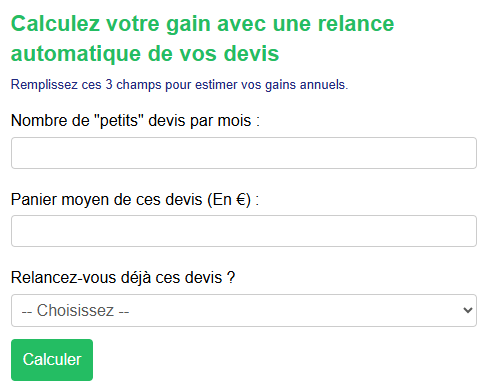This screenshot has height=391, width=487.
Task: Click the word "automatique" in the green title
Action: pyautogui.click(x=76, y=54)
